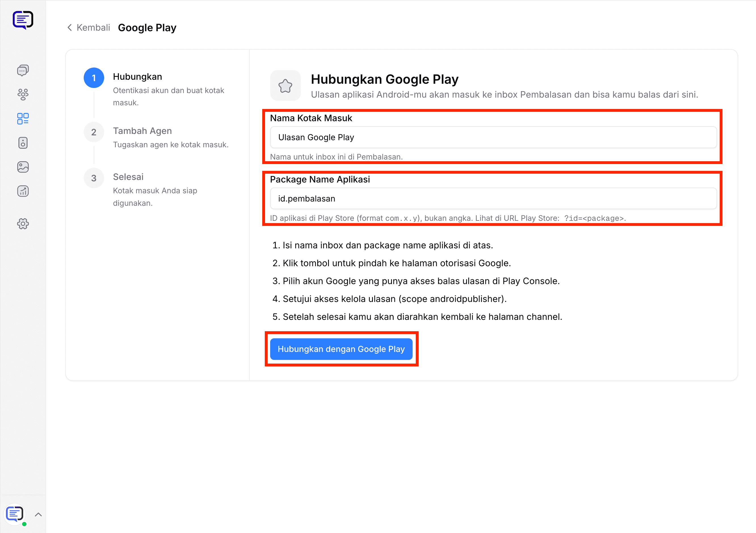Click text 'Kotak masuk Anda siap digunakan.'

[155, 197]
